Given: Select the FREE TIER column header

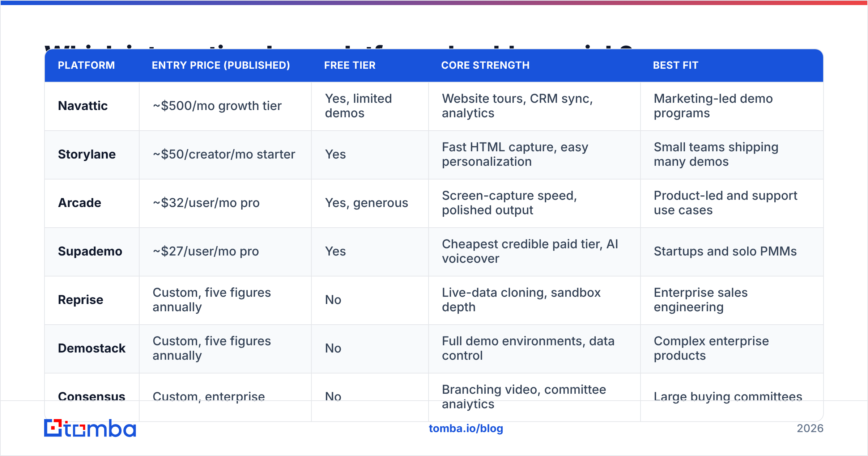Looking at the screenshot, I should pyautogui.click(x=350, y=65).
